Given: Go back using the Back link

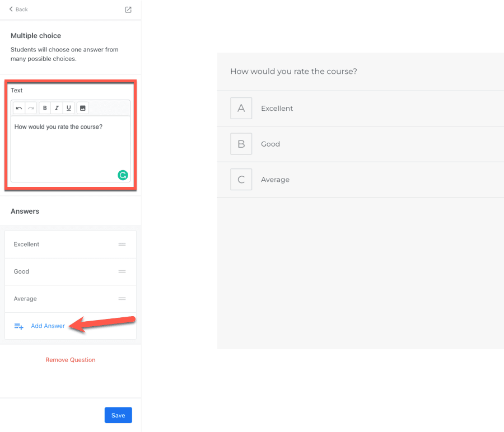Looking at the screenshot, I should (18, 10).
